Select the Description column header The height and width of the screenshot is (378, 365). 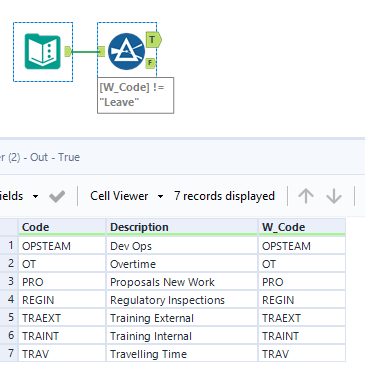point(182,227)
